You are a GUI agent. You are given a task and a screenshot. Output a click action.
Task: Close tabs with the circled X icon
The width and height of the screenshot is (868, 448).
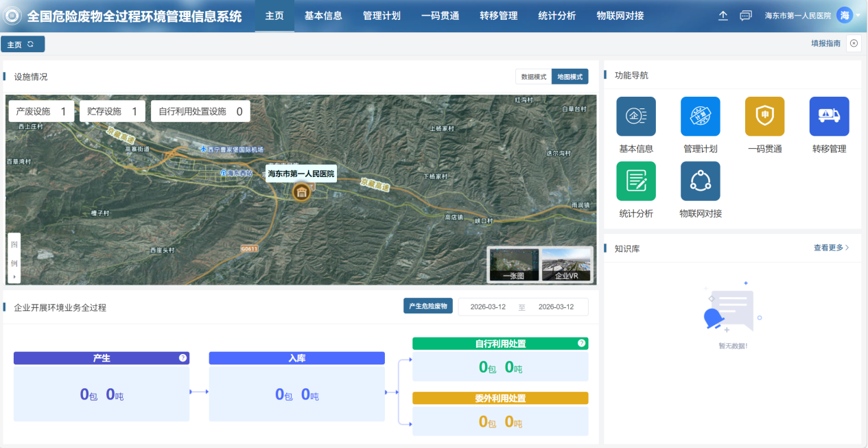pyautogui.click(x=854, y=43)
